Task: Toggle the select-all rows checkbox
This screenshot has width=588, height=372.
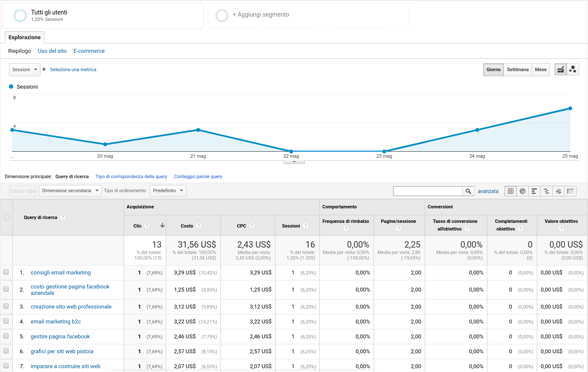Action: point(6,217)
